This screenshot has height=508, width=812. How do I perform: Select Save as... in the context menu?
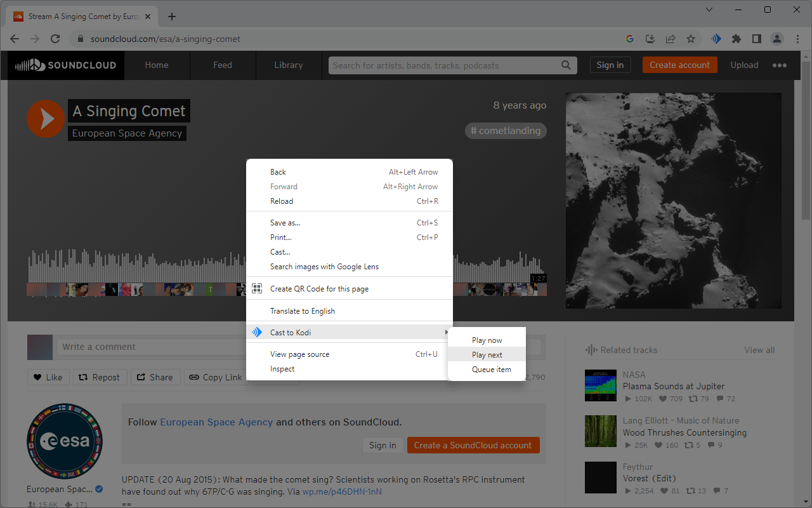point(350,223)
